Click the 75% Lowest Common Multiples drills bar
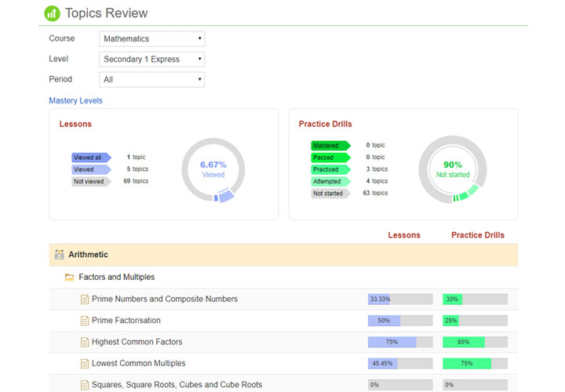Image resolution: width=565 pixels, height=392 pixels. coord(474,364)
